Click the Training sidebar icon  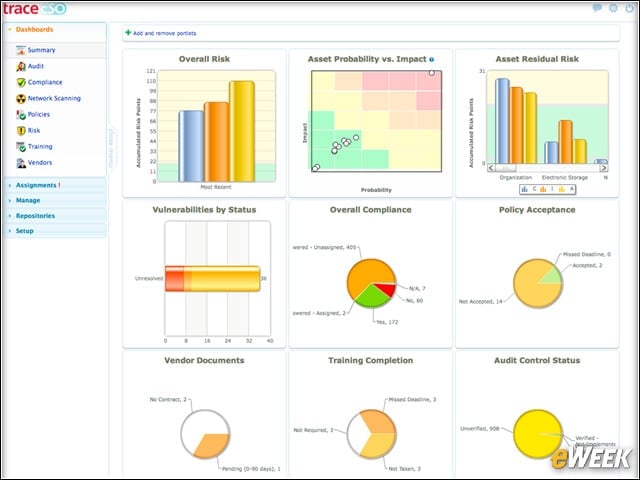click(x=21, y=147)
